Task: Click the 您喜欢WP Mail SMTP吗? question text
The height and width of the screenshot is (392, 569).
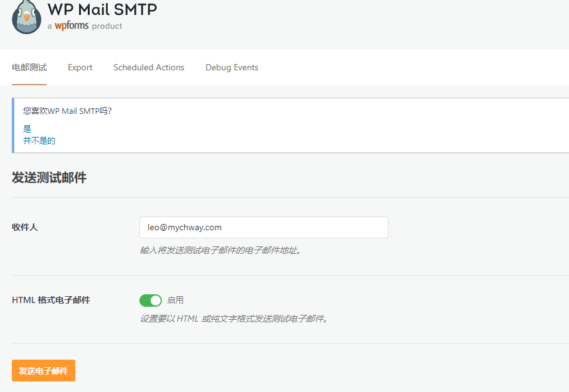Action: (67, 111)
